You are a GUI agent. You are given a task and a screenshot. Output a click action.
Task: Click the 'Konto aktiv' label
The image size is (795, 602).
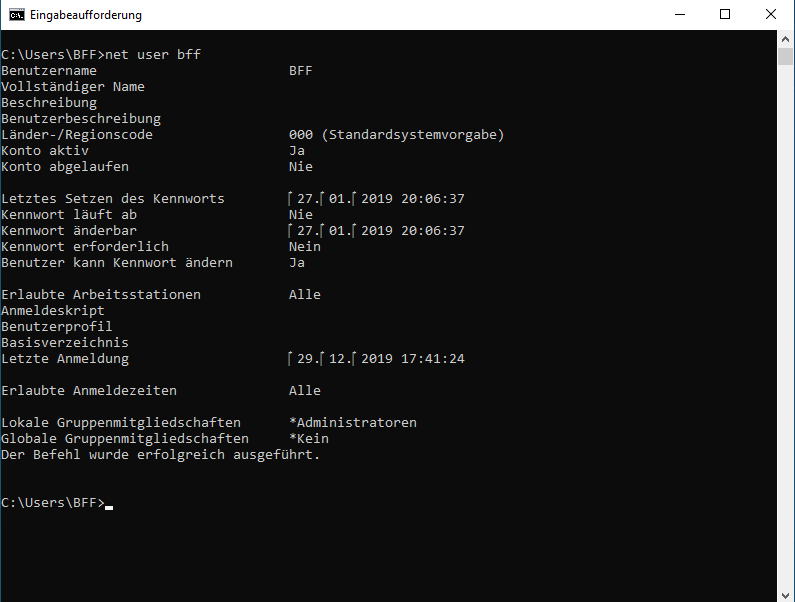coord(45,151)
